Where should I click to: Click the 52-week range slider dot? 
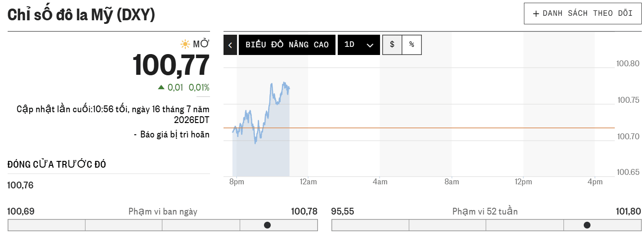(587, 225)
